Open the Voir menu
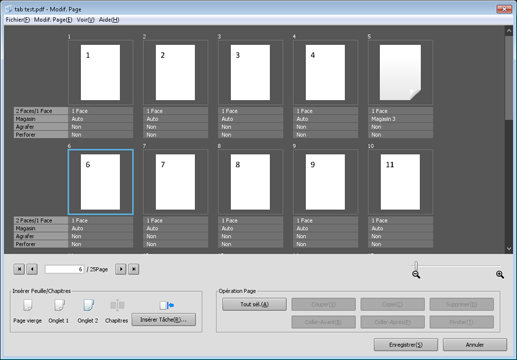The width and height of the screenshot is (517, 360). click(x=86, y=20)
